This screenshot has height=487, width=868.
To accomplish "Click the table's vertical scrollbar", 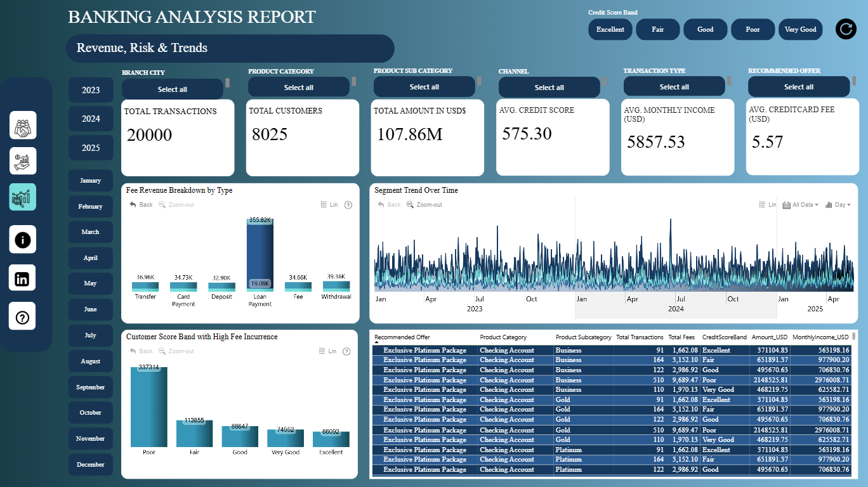I will click(854, 336).
